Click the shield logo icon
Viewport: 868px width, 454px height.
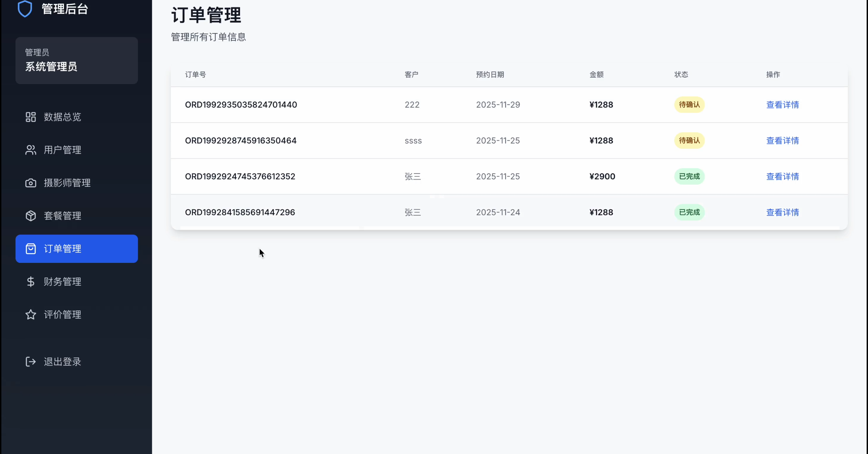click(x=25, y=8)
